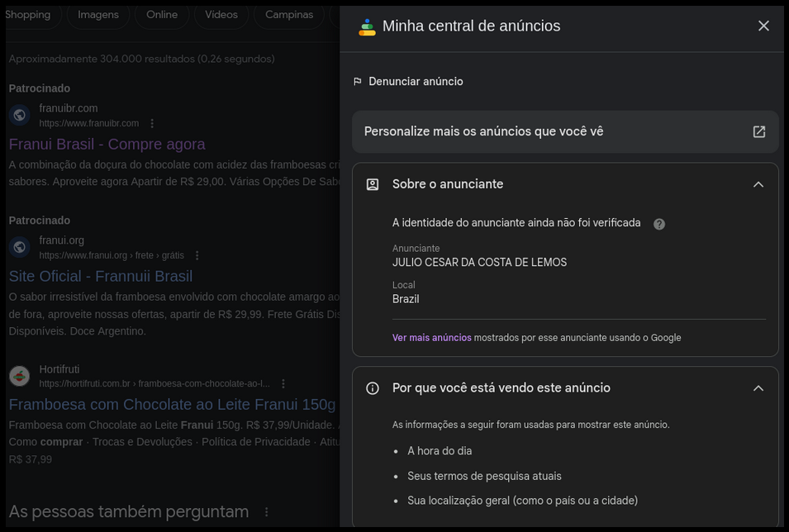Open the Ver mais anúncios link
Screen dimensions: 789x532
[x=432, y=338]
